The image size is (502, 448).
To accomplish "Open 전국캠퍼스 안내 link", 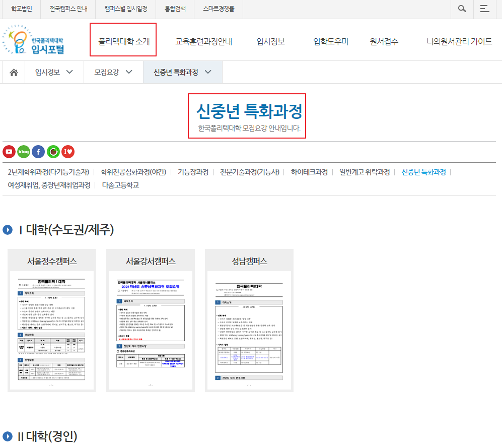I will pyautogui.click(x=68, y=9).
